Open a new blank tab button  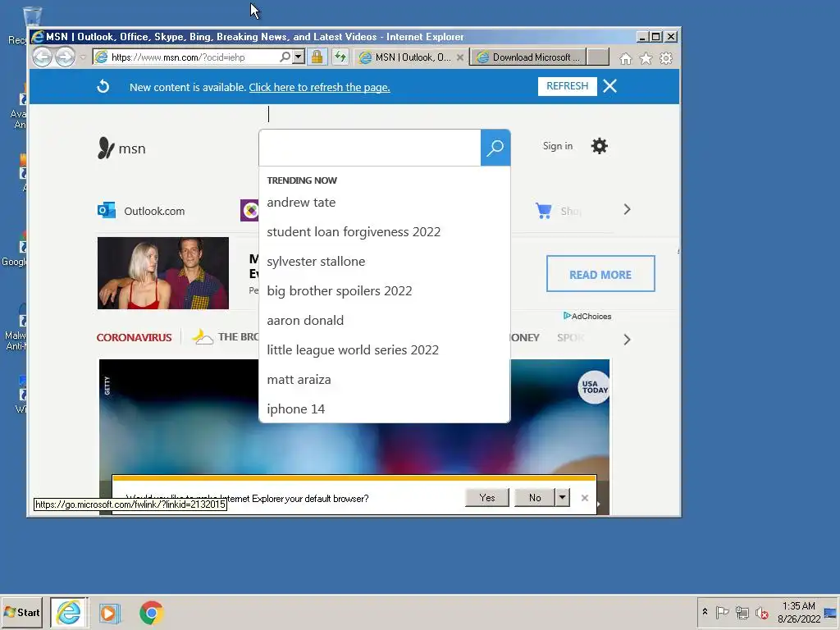(x=598, y=57)
